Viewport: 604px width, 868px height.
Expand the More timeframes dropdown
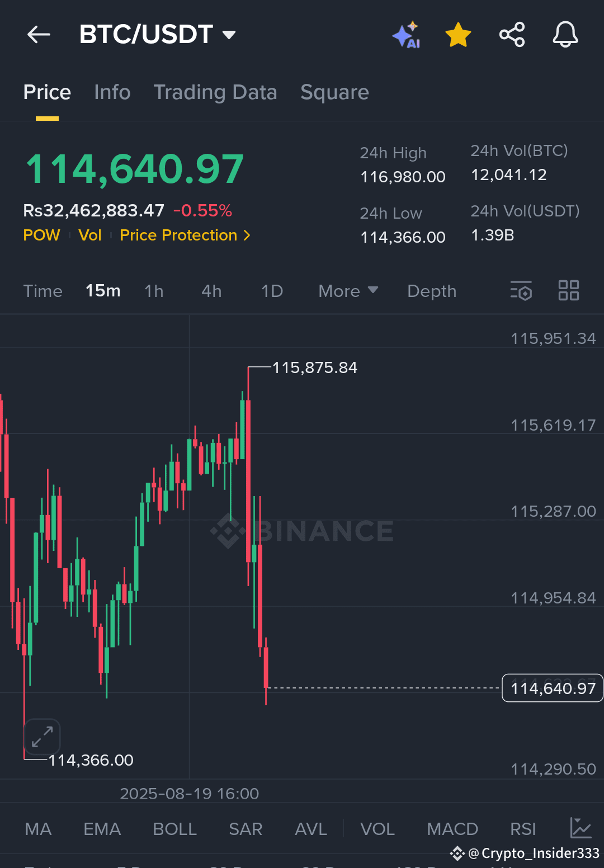tap(348, 291)
